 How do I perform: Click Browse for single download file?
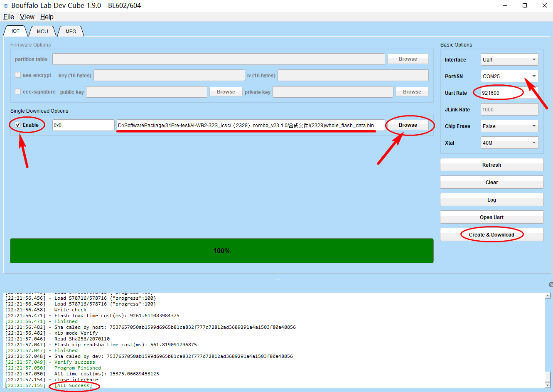[408, 125]
